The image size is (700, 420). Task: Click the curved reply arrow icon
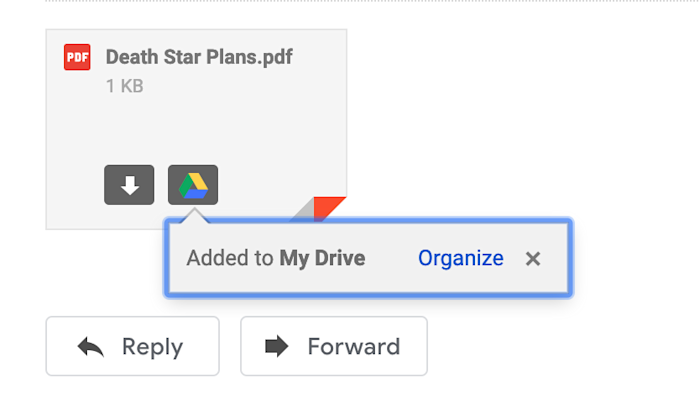91,347
